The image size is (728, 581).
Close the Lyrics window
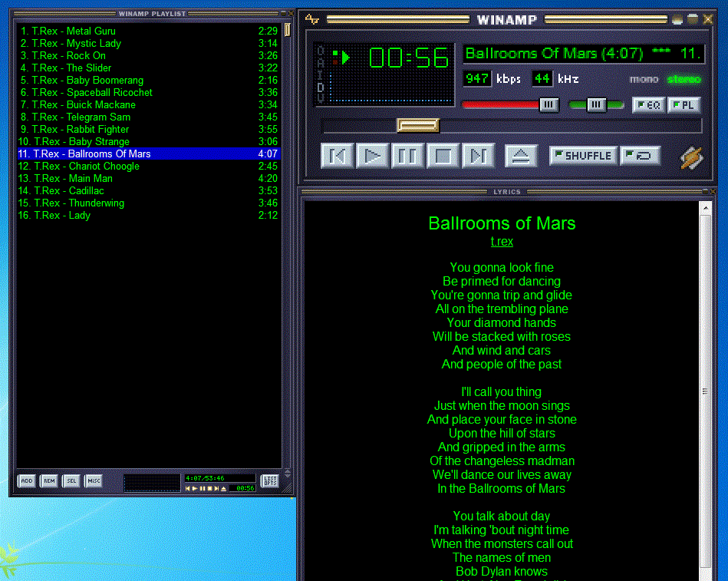click(x=713, y=191)
